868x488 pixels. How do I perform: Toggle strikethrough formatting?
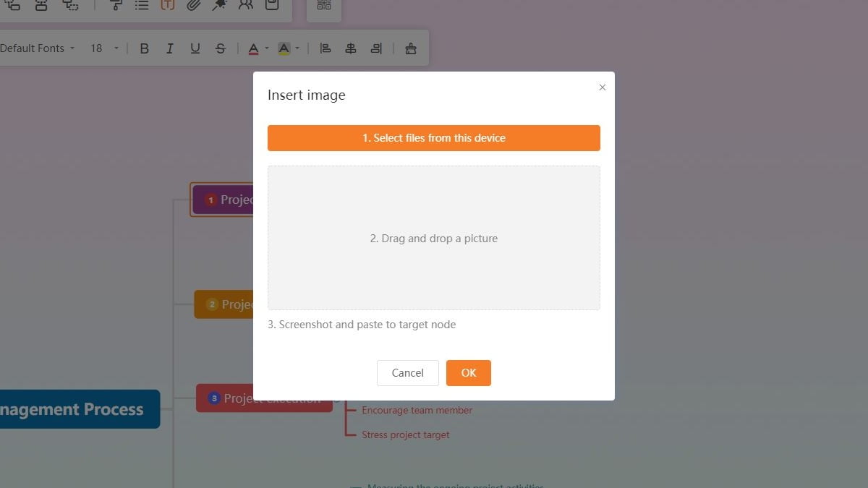click(x=221, y=48)
